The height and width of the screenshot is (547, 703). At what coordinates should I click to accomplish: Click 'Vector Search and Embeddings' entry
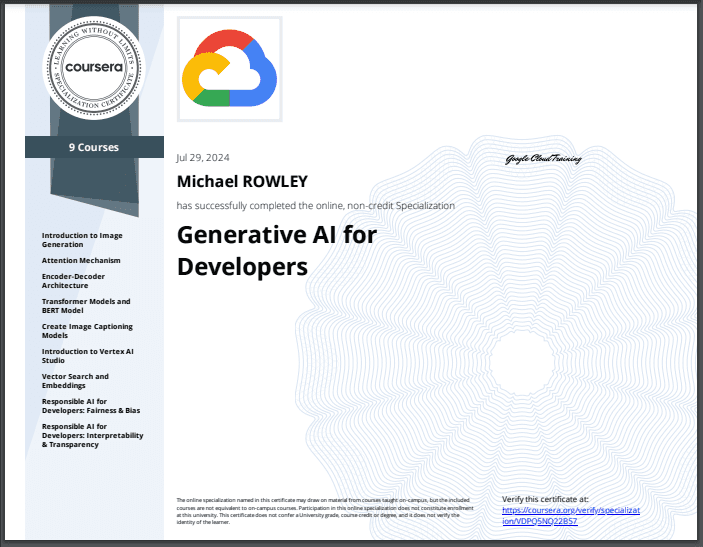click(75, 381)
